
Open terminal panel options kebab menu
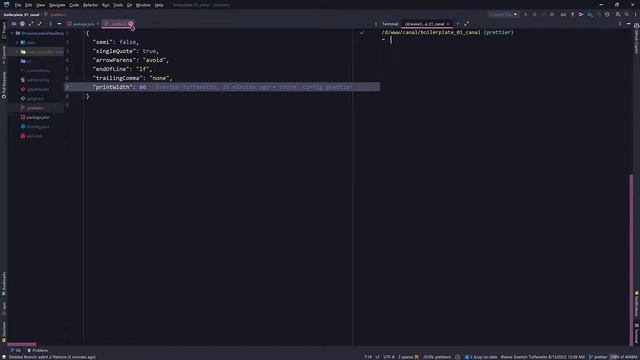[x=620, y=24]
